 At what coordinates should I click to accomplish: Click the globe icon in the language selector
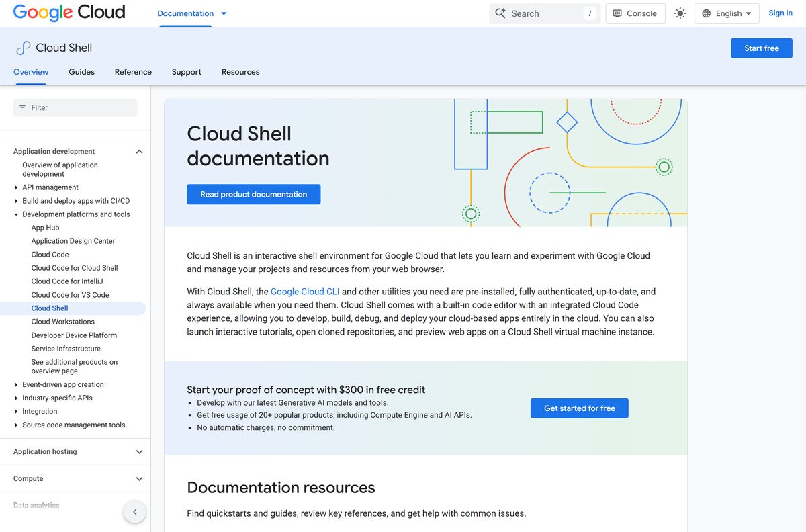(x=706, y=13)
